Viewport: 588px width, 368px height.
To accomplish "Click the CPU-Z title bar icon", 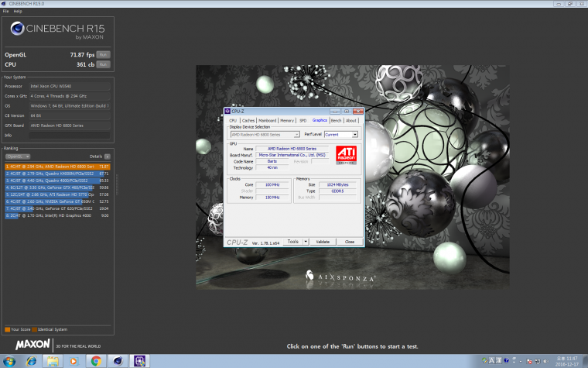I will (x=227, y=111).
